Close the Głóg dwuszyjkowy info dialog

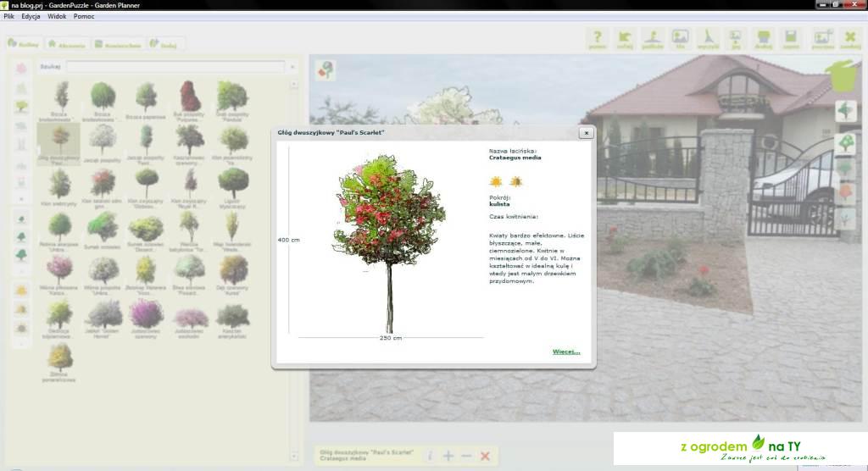coord(585,133)
